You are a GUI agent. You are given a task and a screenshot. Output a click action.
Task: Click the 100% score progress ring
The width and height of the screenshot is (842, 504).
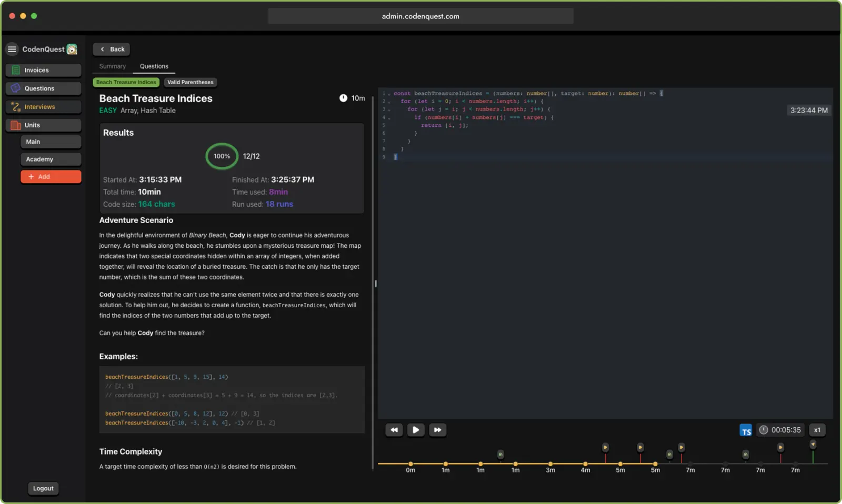coord(222,156)
